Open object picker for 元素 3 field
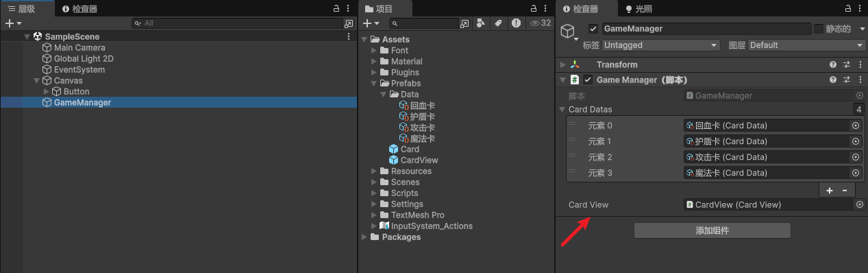868x273 pixels. pos(856,173)
